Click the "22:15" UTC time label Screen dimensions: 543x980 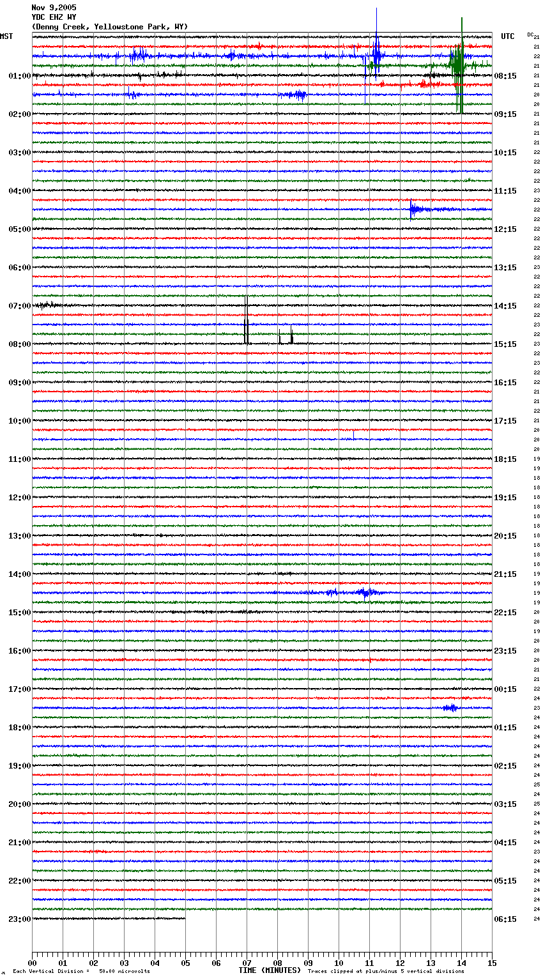point(505,613)
